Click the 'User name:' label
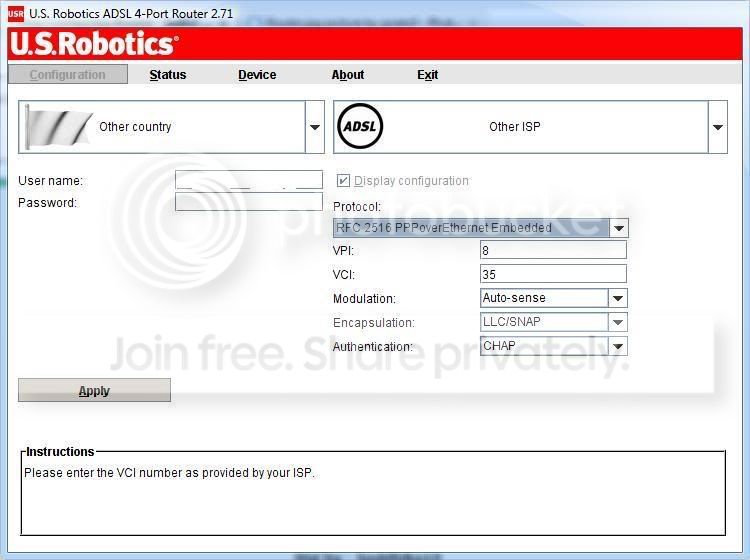The image size is (750, 560). pos(50,181)
